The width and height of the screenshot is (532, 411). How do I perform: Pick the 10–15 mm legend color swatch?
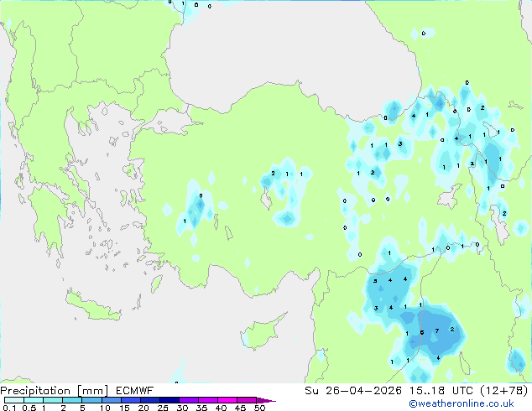pos(111,400)
